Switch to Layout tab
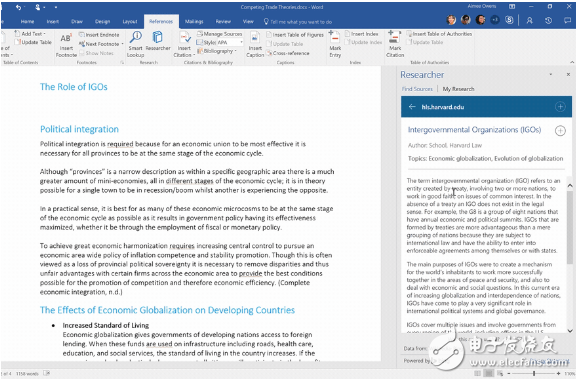Screen dimensions: 576x379 pyautogui.click(x=130, y=22)
